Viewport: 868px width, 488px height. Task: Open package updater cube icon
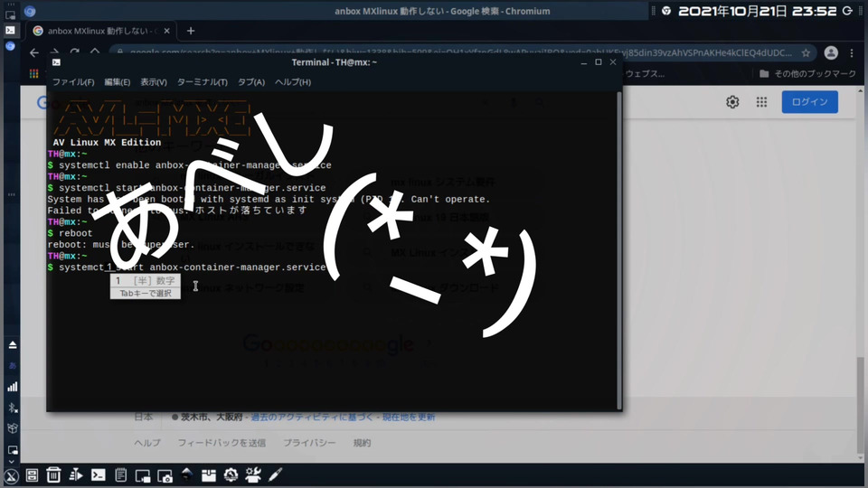point(12,428)
